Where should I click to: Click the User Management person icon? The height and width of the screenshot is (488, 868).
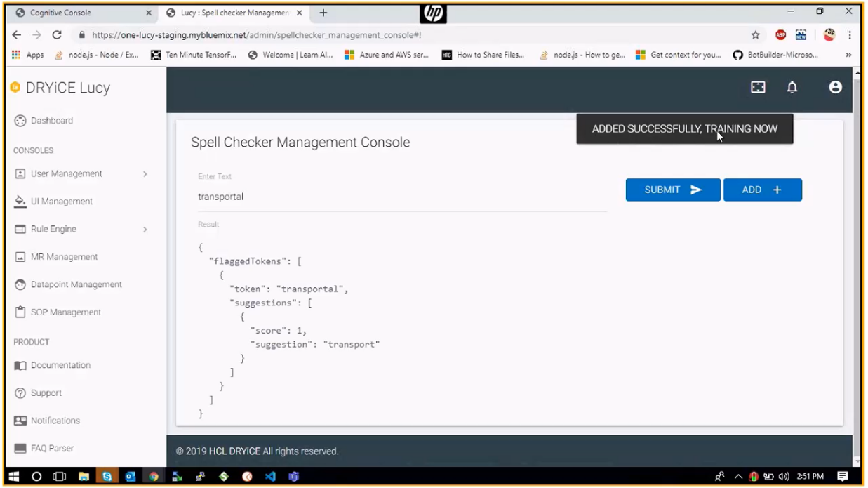(20, 173)
